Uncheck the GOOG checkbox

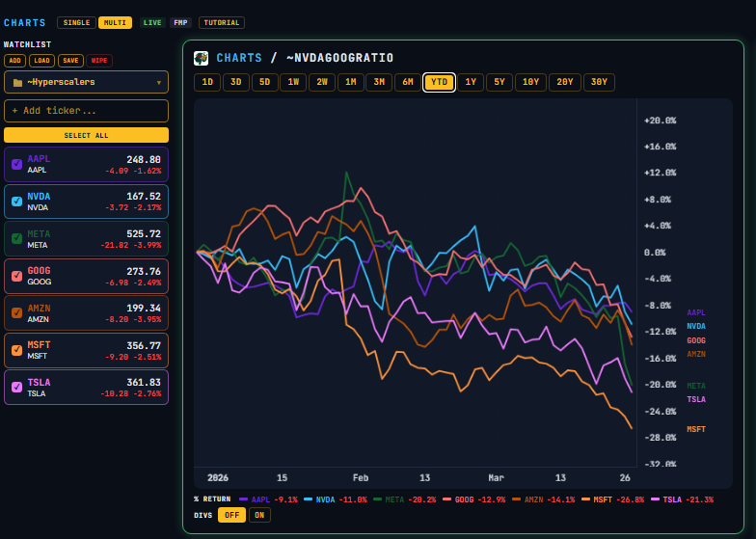tap(17, 276)
